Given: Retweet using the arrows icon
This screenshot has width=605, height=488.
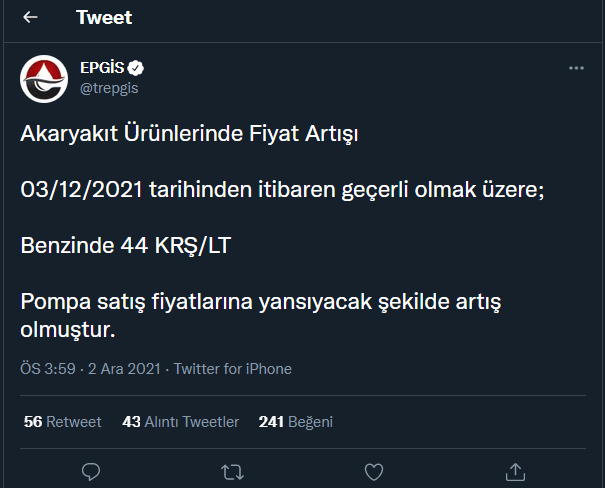Looking at the screenshot, I should pyautogui.click(x=231, y=470).
